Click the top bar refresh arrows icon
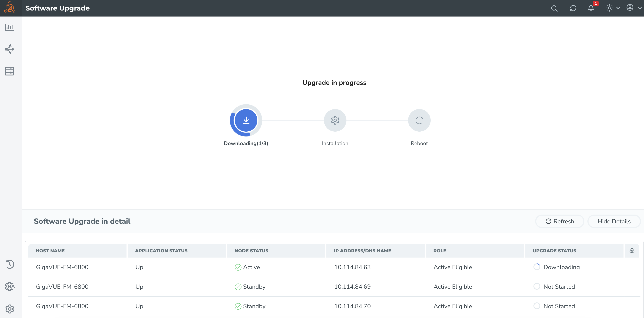This screenshot has height=318, width=644. 573,8
